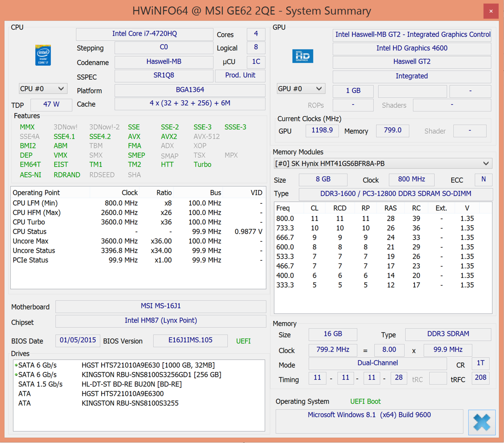Screen dimensions: 504x443
Task: Click the Intel HD Graphics logo
Action: (303, 56)
